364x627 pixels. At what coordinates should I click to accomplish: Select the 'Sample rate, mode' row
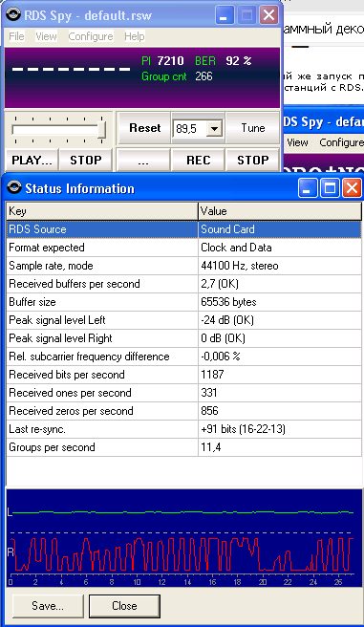click(183, 266)
